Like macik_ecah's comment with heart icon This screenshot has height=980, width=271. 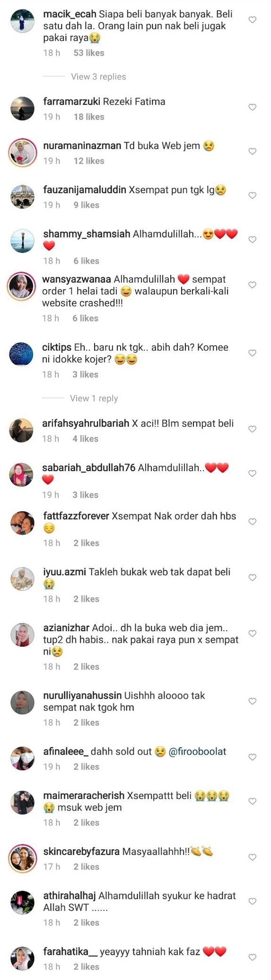coord(253,20)
